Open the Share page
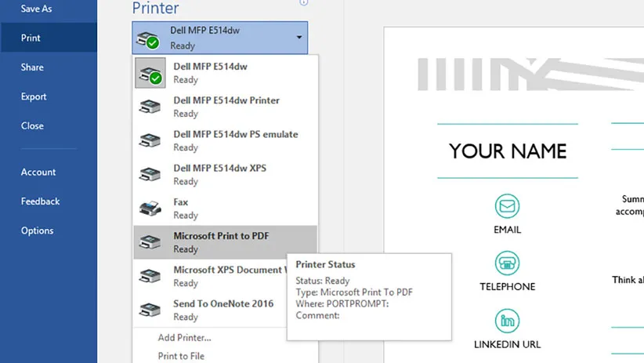 click(x=32, y=67)
